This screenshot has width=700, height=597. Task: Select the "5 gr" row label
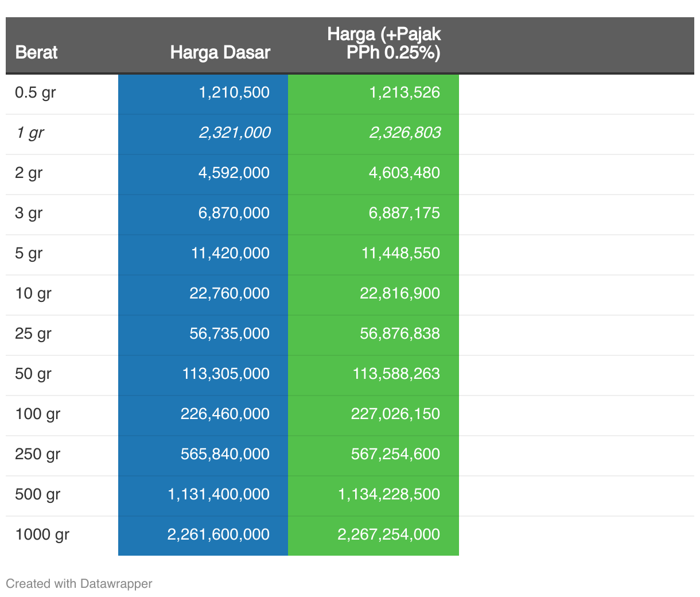(29, 253)
